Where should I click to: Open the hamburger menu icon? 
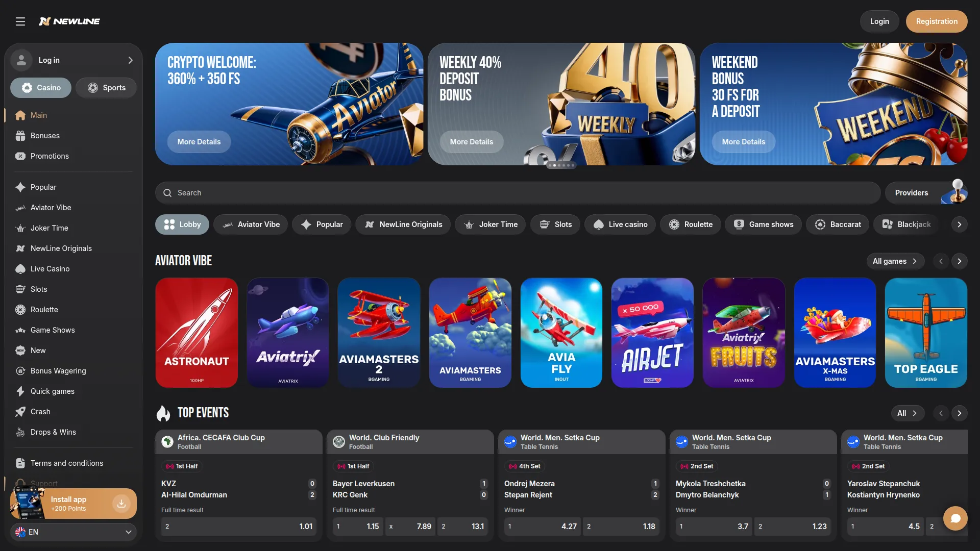(x=20, y=21)
